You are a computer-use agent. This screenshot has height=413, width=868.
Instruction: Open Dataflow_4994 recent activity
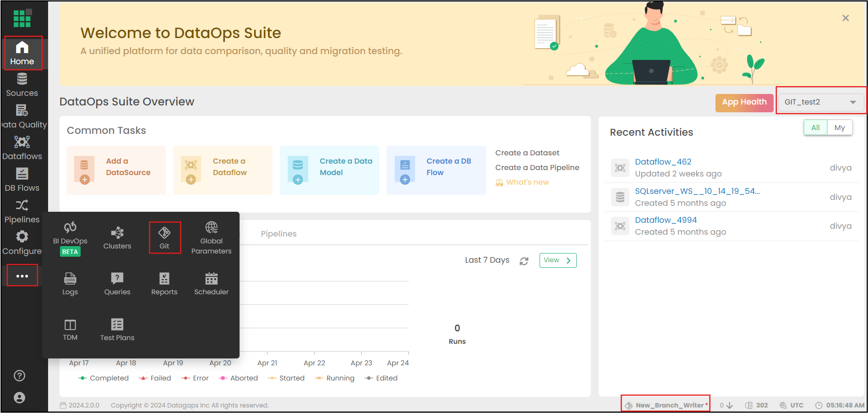coord(666,220)
